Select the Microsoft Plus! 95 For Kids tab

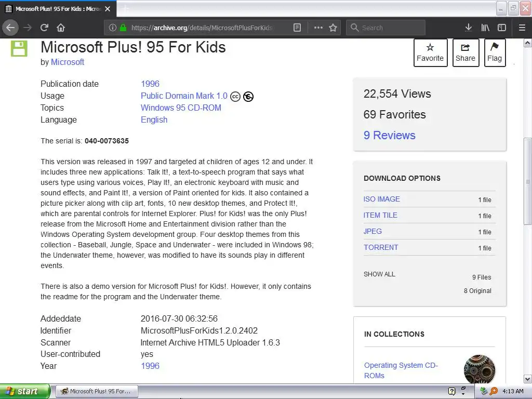point(58,9)
